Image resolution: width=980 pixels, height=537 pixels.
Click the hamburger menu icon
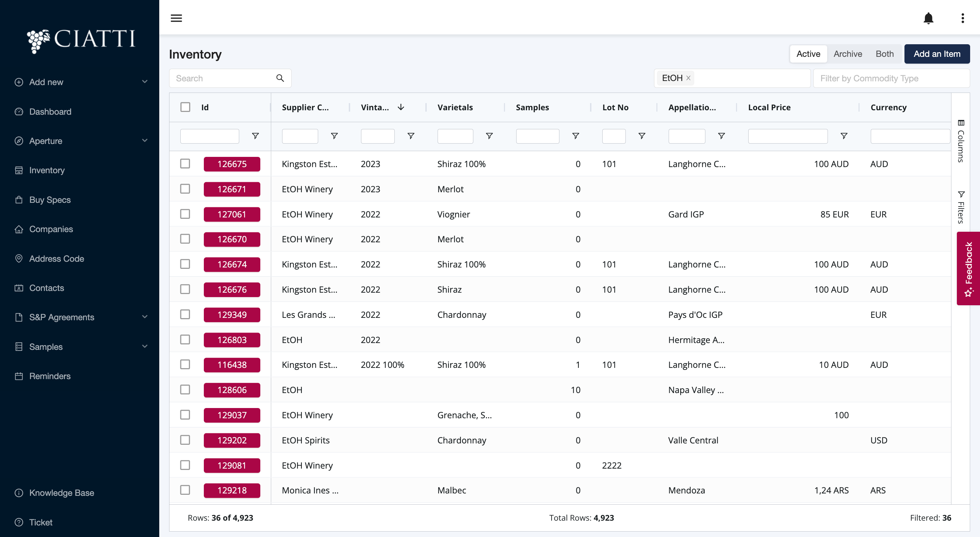pyautogui.click(x=176, y=18)
